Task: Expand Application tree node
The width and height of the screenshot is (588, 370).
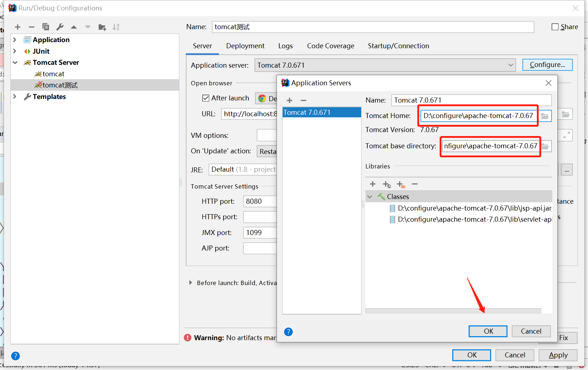Action: pos(15,40)
